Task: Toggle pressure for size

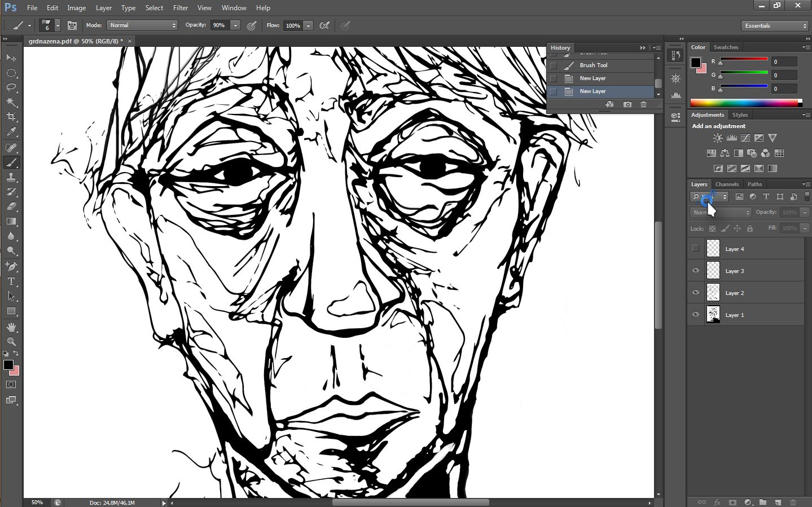Action: coord(345,25)
